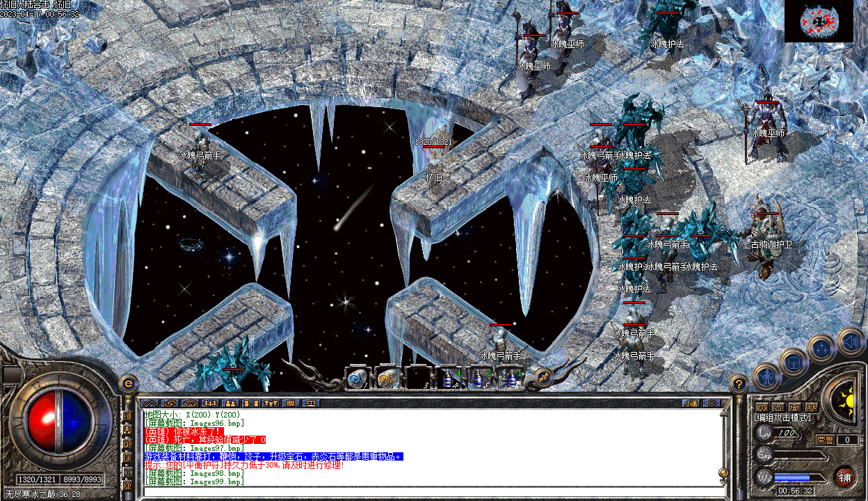
Task: Toggle the @ private chat channel
Action: 128,485
